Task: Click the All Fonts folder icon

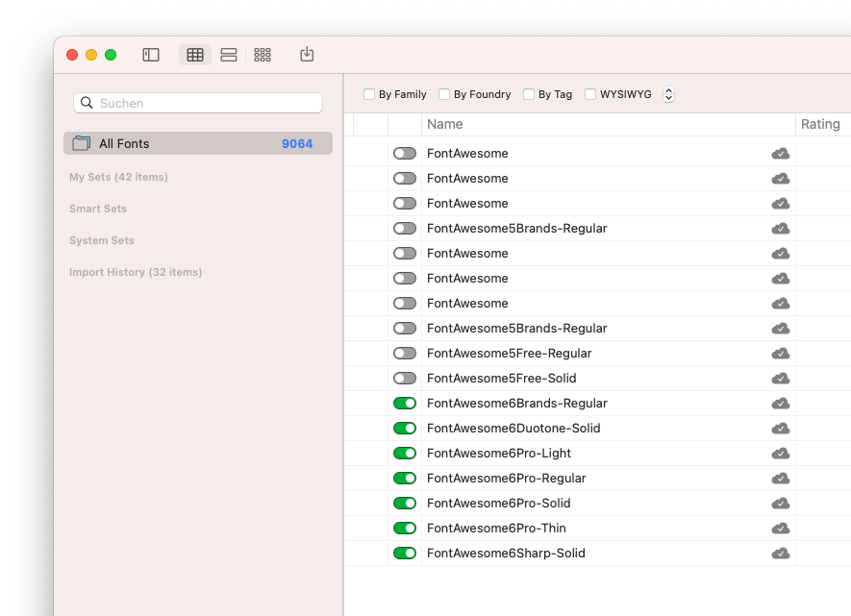Action: pos(82,143)
